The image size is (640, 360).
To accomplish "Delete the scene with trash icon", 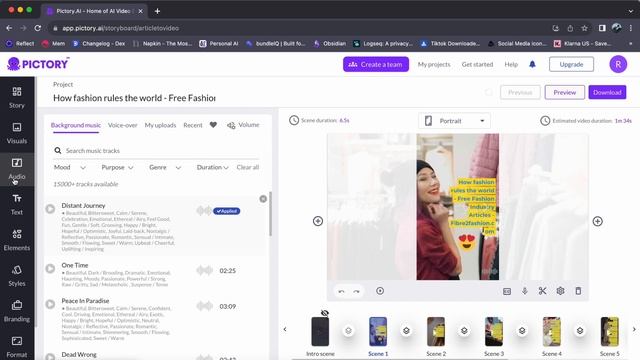I will (578, 291).
